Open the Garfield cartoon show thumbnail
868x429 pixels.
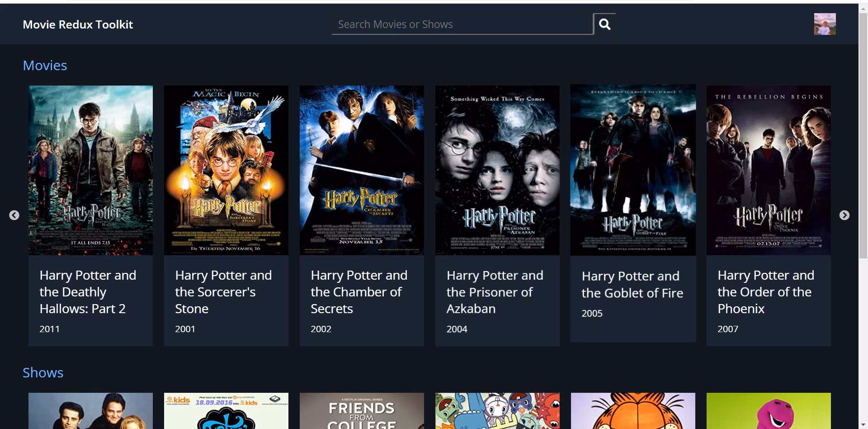coord(633,411)
